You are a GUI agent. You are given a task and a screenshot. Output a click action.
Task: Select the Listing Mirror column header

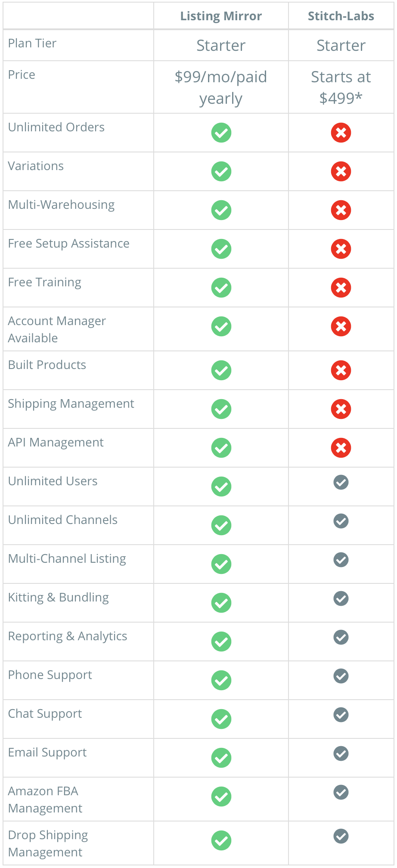point(221,16)
